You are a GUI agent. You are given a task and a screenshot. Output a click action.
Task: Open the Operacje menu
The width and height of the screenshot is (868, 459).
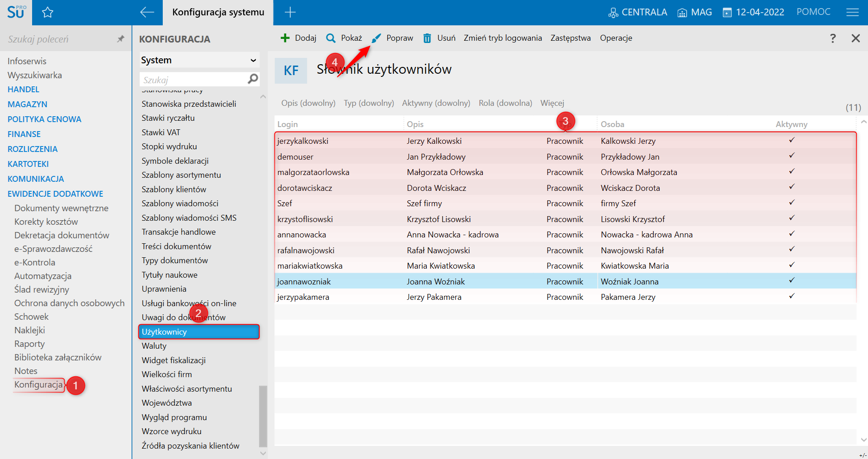[616, 38]
